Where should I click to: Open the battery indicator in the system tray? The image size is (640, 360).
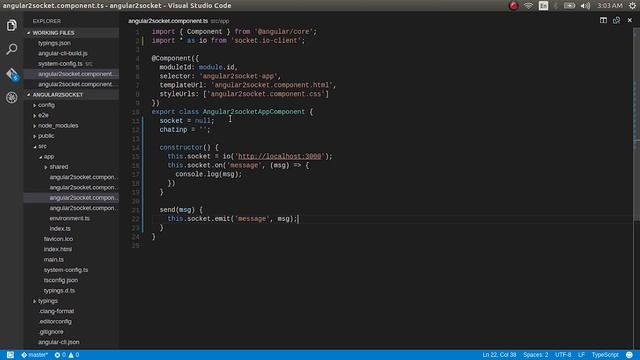point(569,6)
